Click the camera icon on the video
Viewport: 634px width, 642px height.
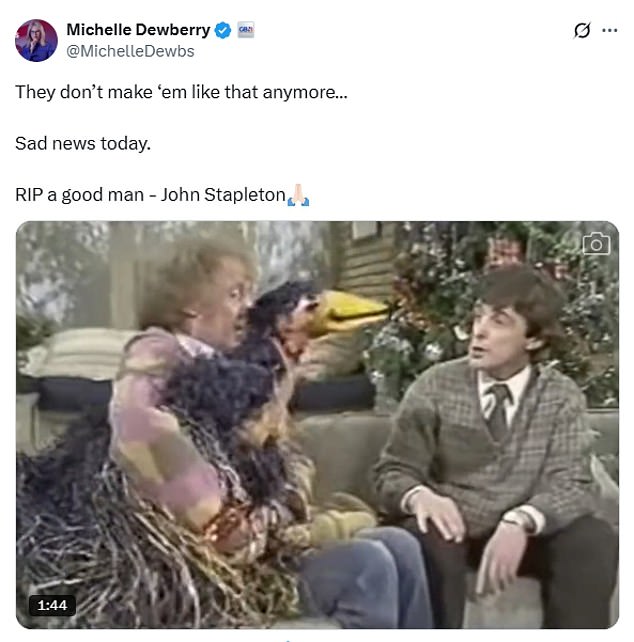click(x=596, y=244)
